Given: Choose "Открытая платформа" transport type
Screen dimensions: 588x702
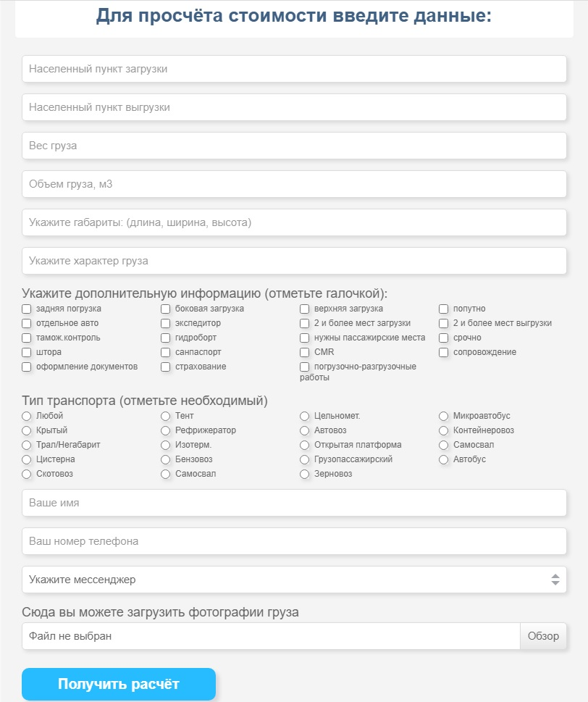Looking at the screenshot, I should click(305, 446).
